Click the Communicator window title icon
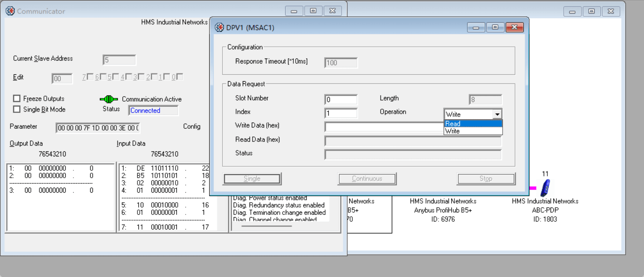The height and width of the screenshot is (277, 644). tap(10, 11)
